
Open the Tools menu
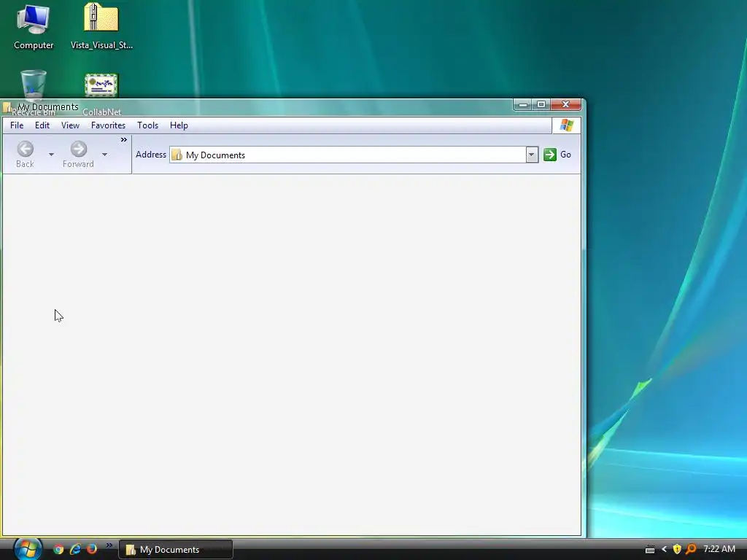click(x=147, y=125)
